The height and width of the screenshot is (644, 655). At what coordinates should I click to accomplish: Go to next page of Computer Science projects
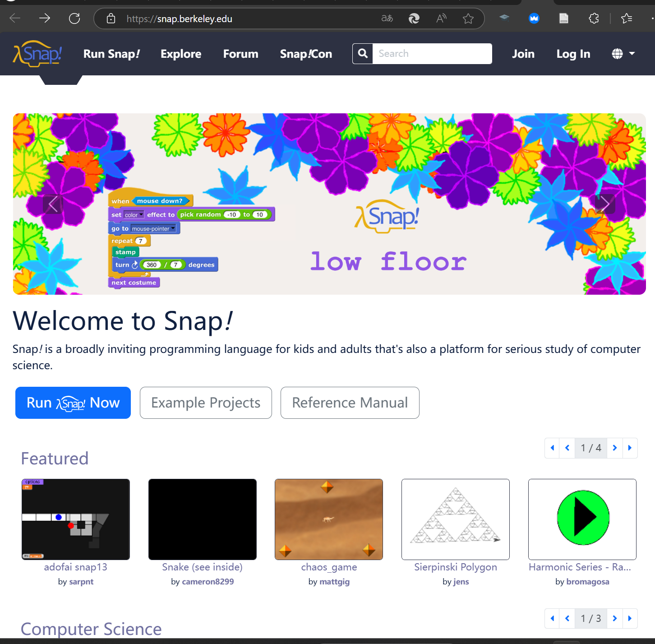pyautogui.click(x=615, y=618)
